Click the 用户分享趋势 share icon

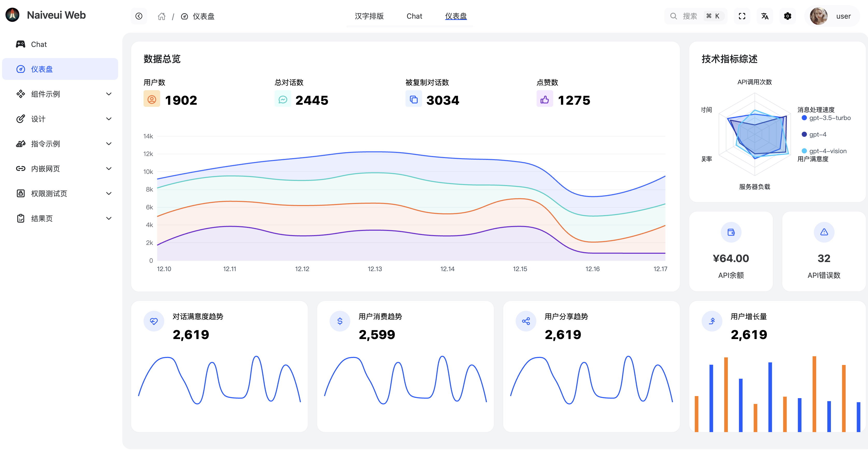coord(526,321)
